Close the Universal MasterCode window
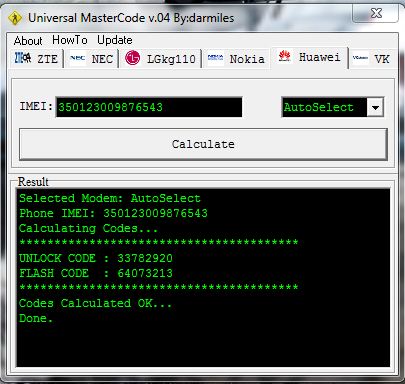 [x=376, y=13]
